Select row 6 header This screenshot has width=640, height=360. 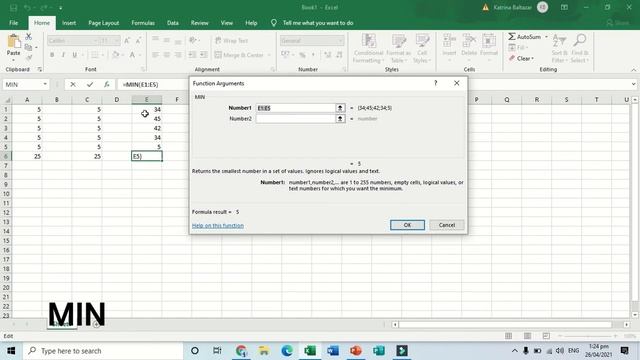6,156
